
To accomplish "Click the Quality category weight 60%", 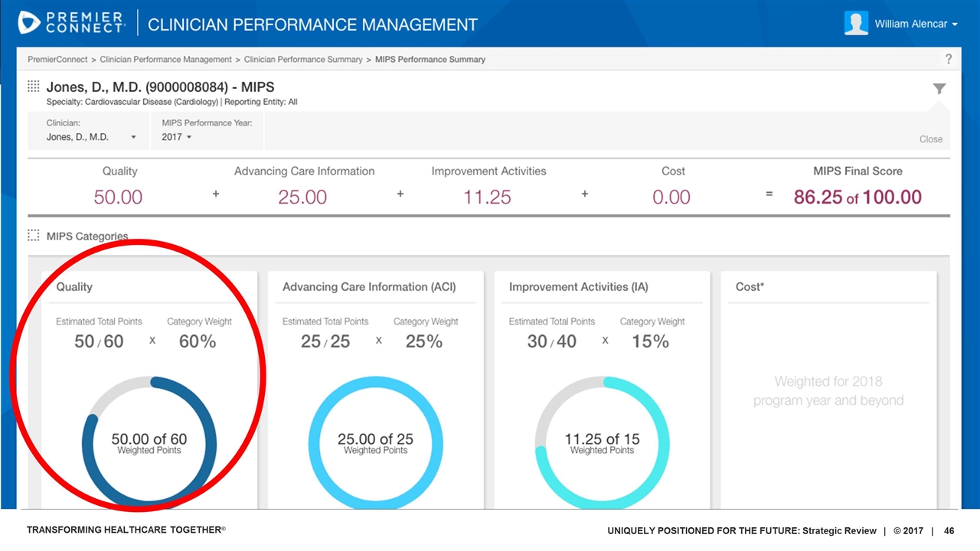I will tap(198, 341).
